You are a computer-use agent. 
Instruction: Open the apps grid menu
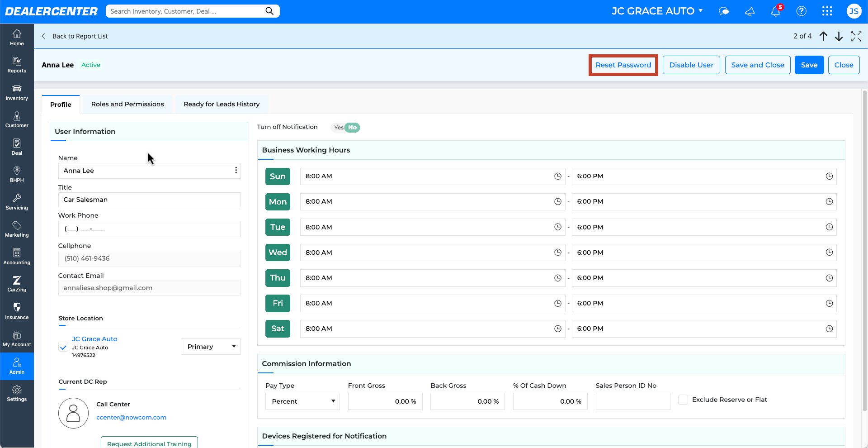pyautogui.click(x=827, y=11)
